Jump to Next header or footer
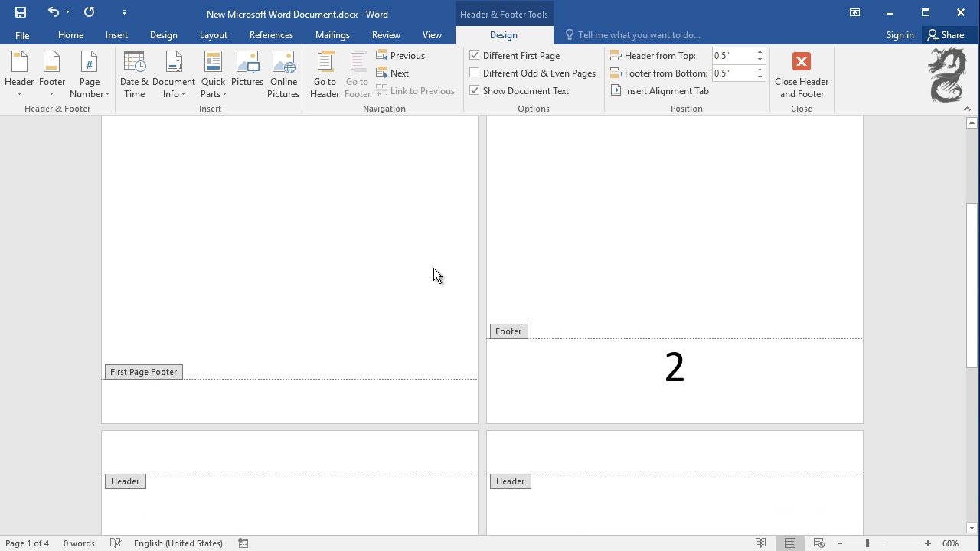This screenshot has width=980, height=551. [x=392, y=73]
